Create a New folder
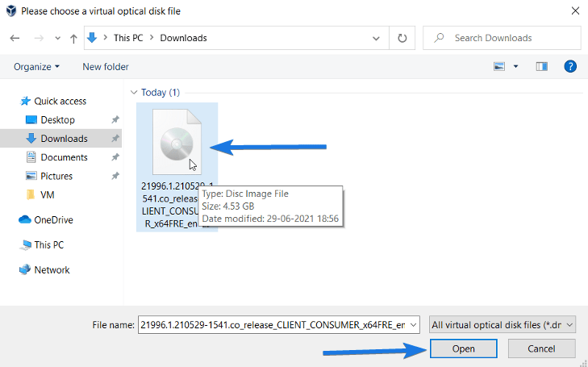Image resolution: width=588 pixels, height=367 pixels. click(x=106, y=67)
